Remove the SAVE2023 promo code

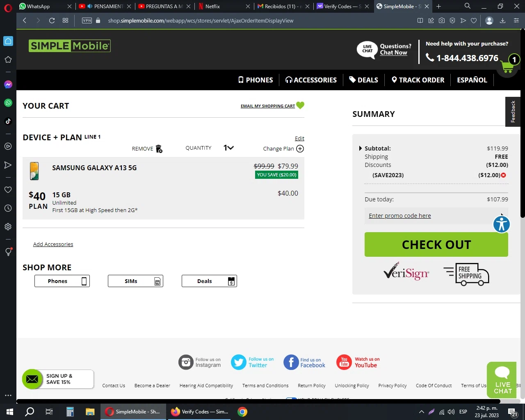pyautogui.click(x=504, y=175)
